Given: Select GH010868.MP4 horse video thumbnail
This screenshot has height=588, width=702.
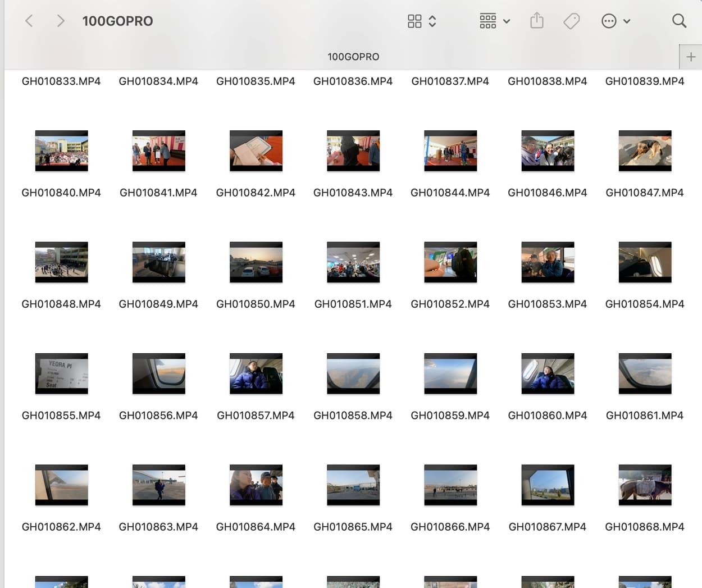Looking at the screenshot, I should [x=645, y=485].
